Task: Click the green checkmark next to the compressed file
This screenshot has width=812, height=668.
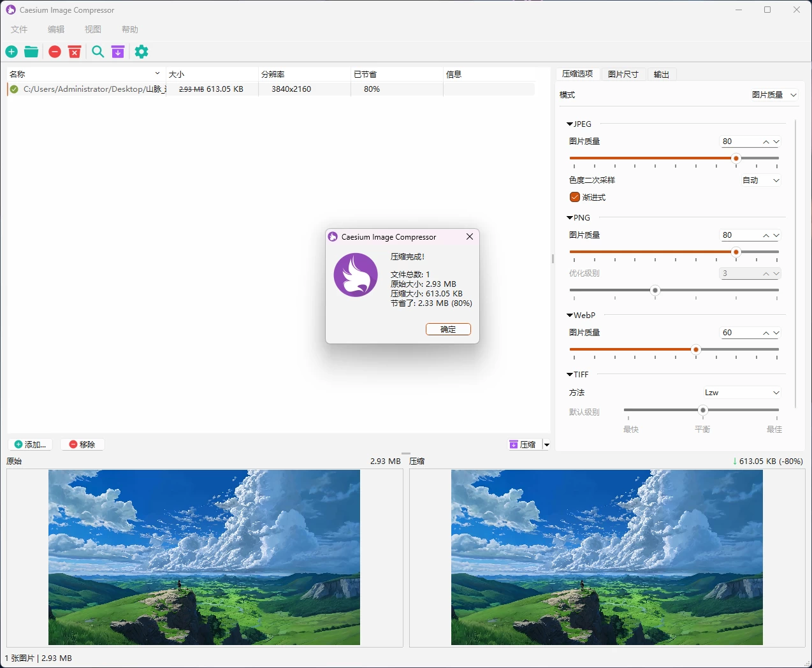Action: [x=13, y=89]
